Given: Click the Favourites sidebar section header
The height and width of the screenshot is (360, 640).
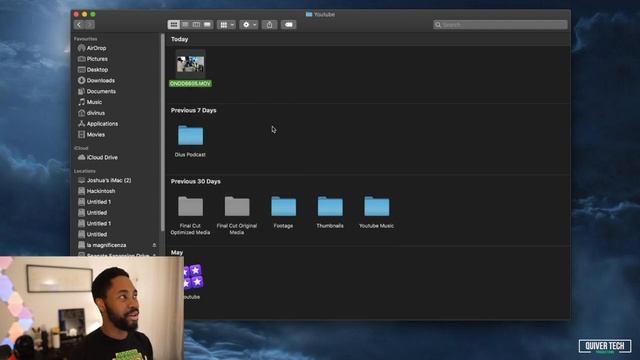Looking at the screenshot, I should (85, 39).
